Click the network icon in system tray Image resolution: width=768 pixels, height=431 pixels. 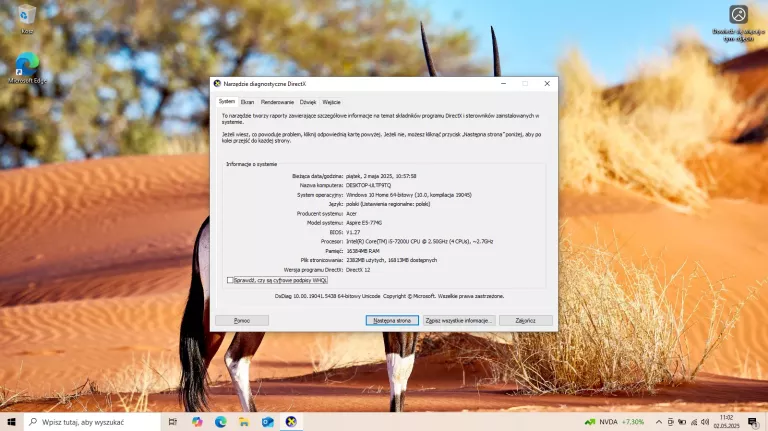pyautogui.click(x=694, y=422)
